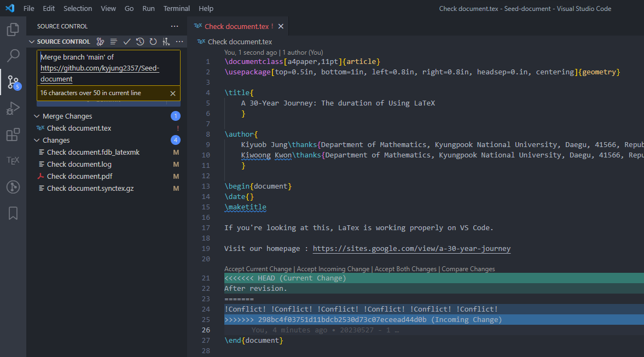644x357 pixels.
Task: Open the Search view in activity bar
Action: [x=13, y=55]
